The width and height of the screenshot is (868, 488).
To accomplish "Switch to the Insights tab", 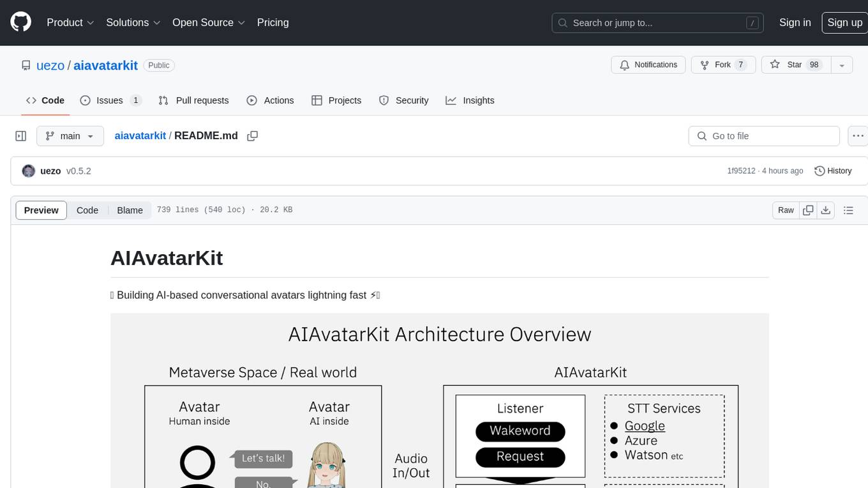I will tap(470, 100).
